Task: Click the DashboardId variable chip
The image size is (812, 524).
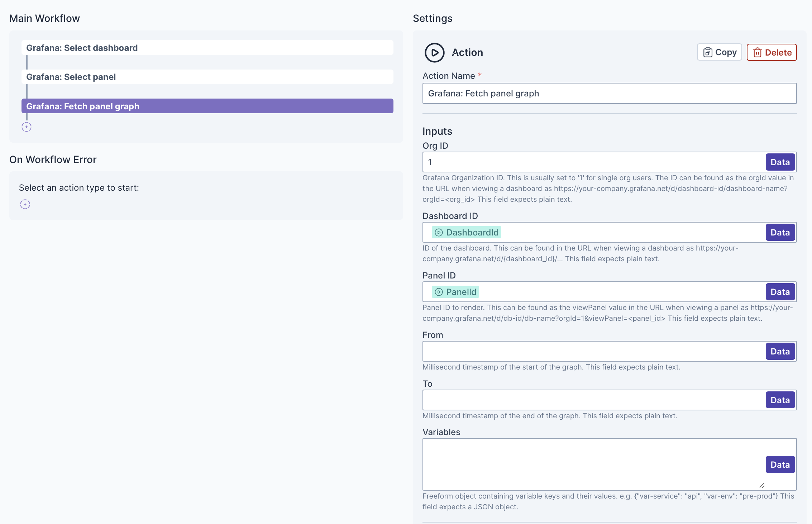Action: pyautogui.click(x=466, y=233)
